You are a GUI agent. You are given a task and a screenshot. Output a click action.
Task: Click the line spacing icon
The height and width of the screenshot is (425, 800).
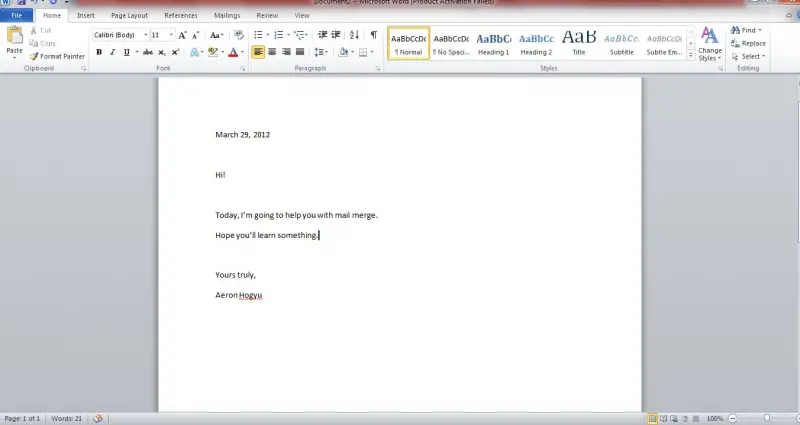tap(319, 52)
